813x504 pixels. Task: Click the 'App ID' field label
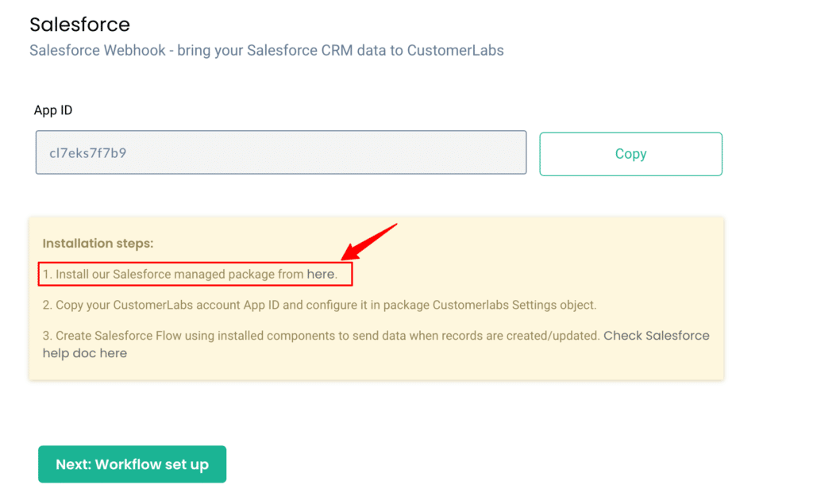pyautogui.click(x=53, y=110)
